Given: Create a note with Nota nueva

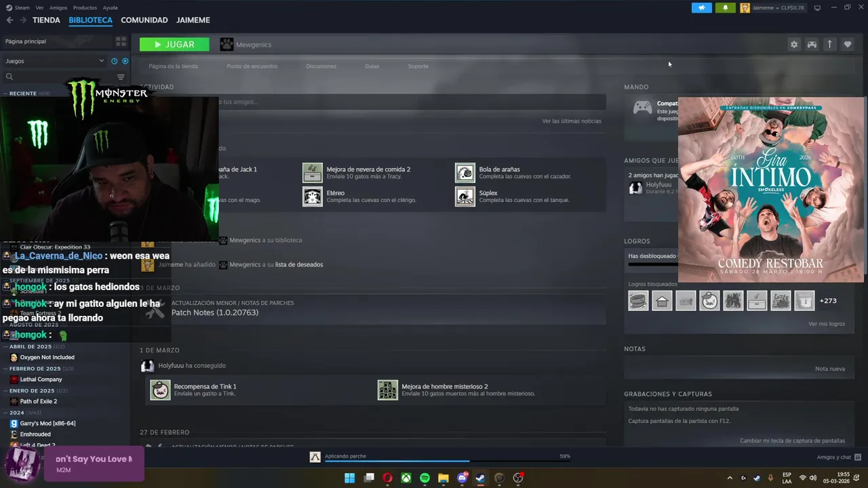Looking at the screenshot, I should [x=830, y=369].
